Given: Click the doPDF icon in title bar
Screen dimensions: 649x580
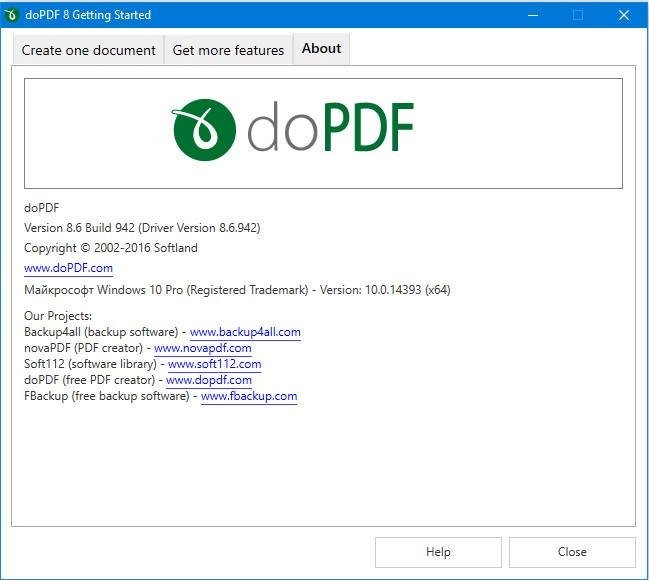Looking at the screenshot, I should click(11, 15).
